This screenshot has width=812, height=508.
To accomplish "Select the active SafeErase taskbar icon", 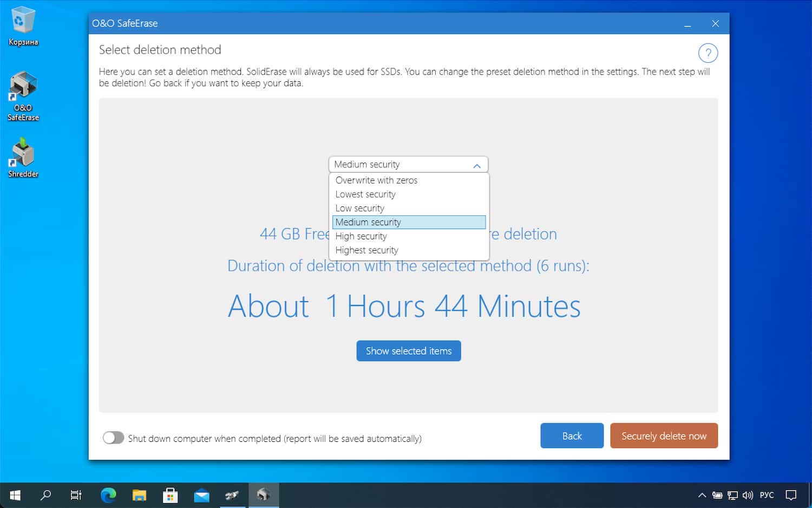I will [x=264, y=495].
